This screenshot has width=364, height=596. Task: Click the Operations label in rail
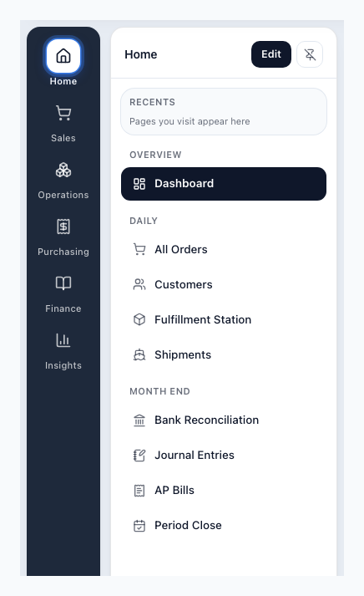63,195
